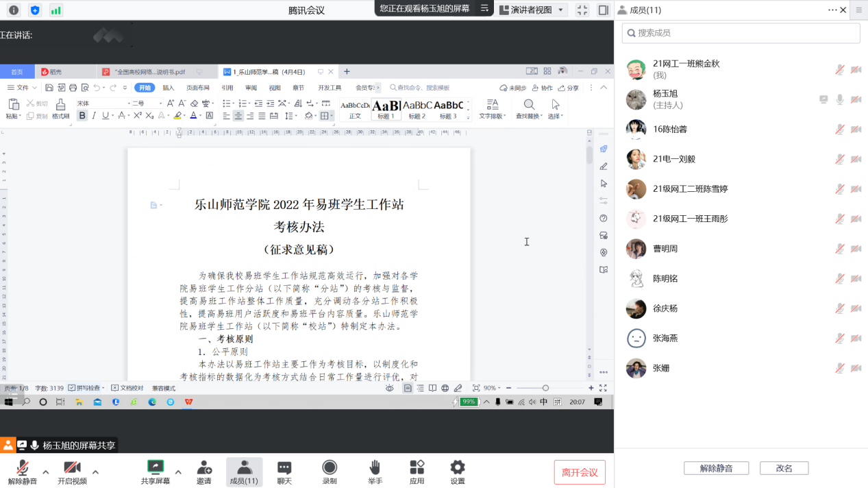Click the Windows Start button in shared screen
The width and height of the screenshot is (868, 488).
point(9,402)
